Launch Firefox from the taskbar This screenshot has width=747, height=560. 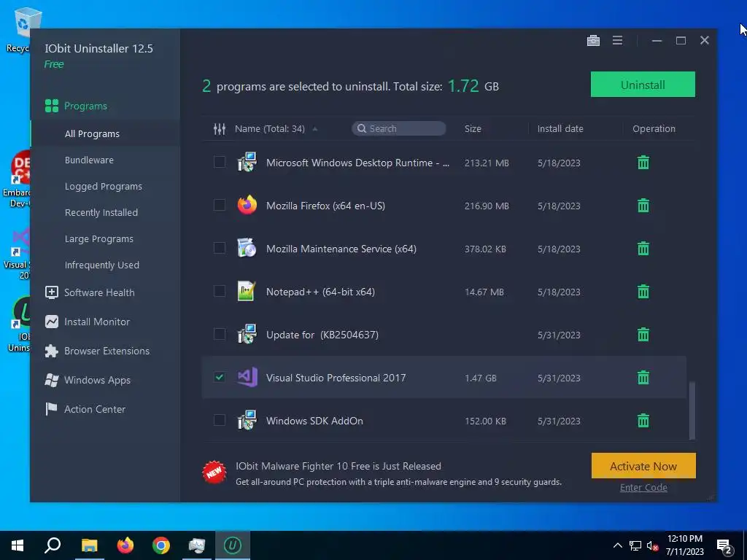click(125, 545)
